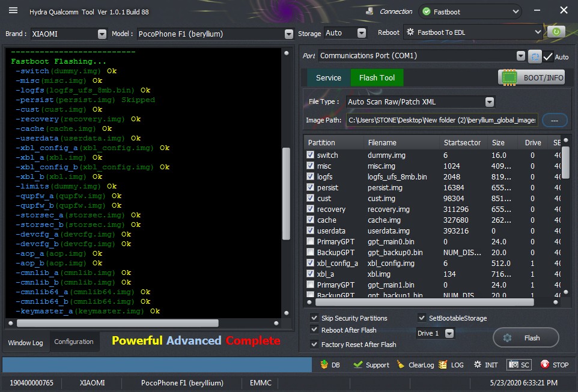The image size is (578, 392).
Task: Click the 190400000765 serial in status bar
Action: (x=31, y=383)
